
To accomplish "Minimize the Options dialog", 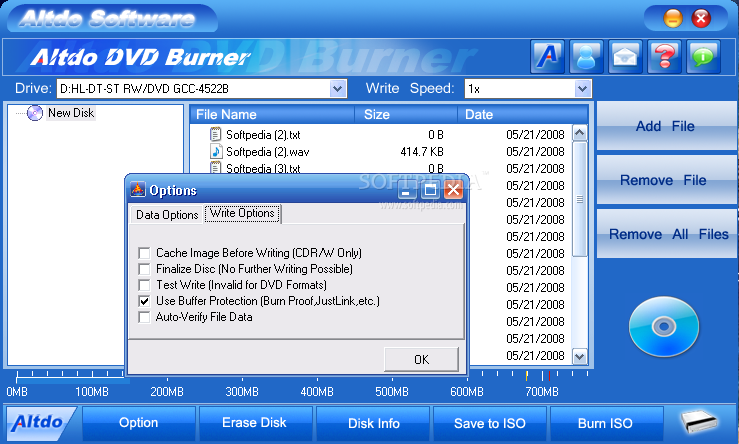I will pos(406,190).
